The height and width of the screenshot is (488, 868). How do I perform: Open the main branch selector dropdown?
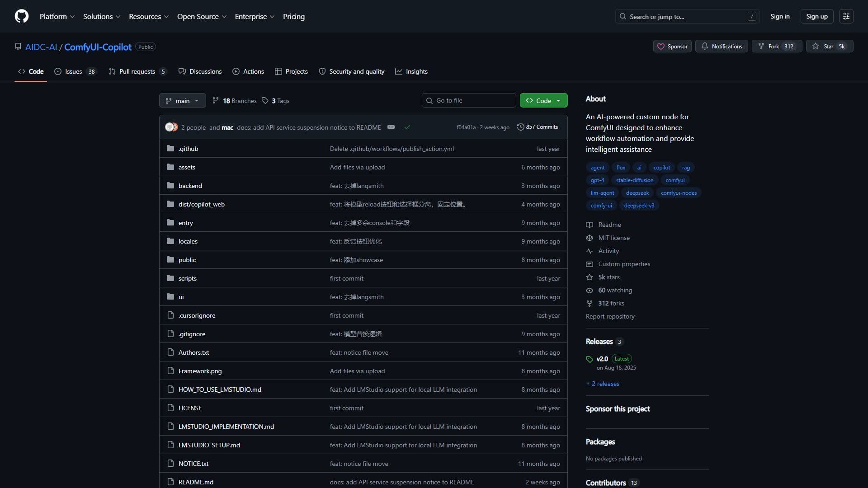click(x=182, y=100)
